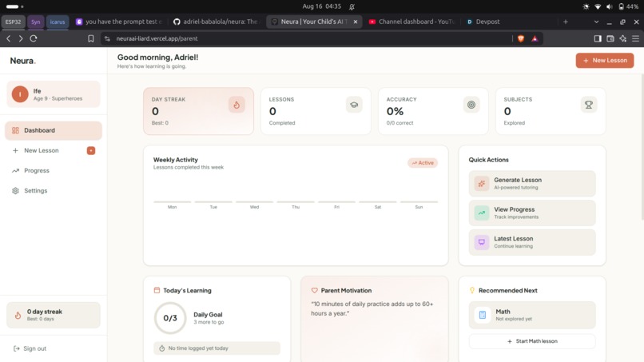Reload the current page
The height and width of the screenshot is (362, 644).
pos(34,38)
